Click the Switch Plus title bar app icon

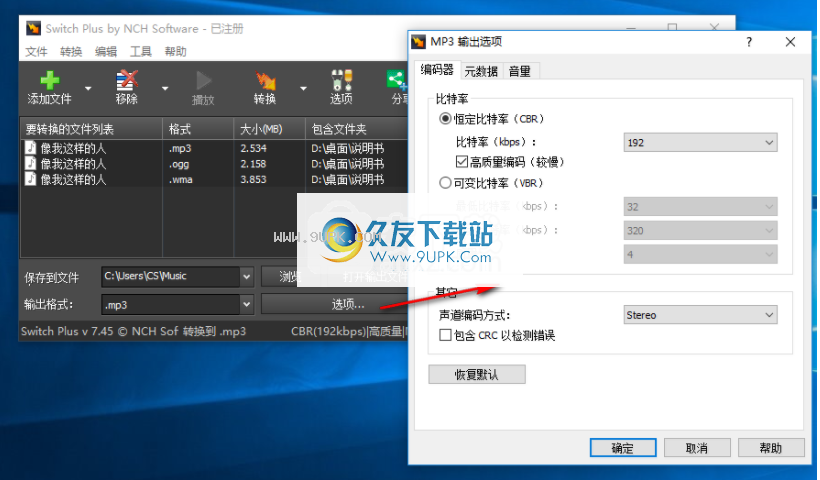point(33,28)
